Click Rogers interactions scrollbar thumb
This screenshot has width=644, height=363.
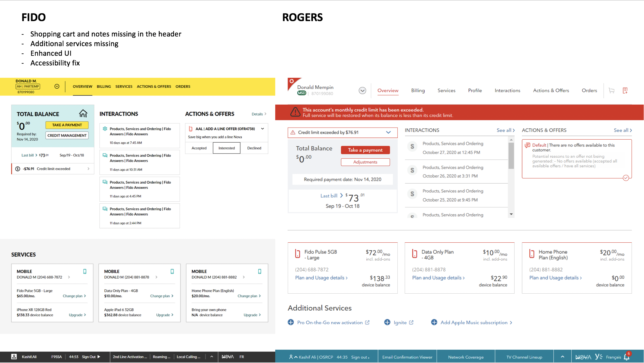(511, 156)
